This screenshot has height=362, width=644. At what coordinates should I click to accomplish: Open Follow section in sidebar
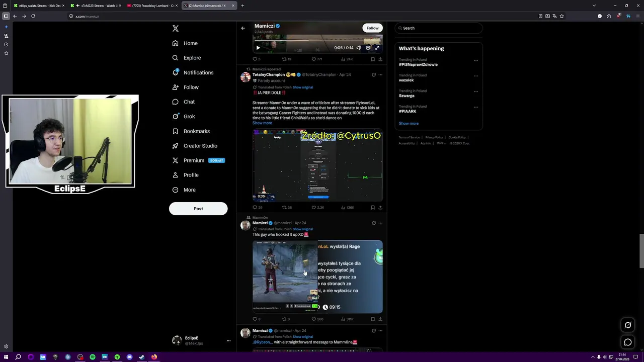click(185, 87)
